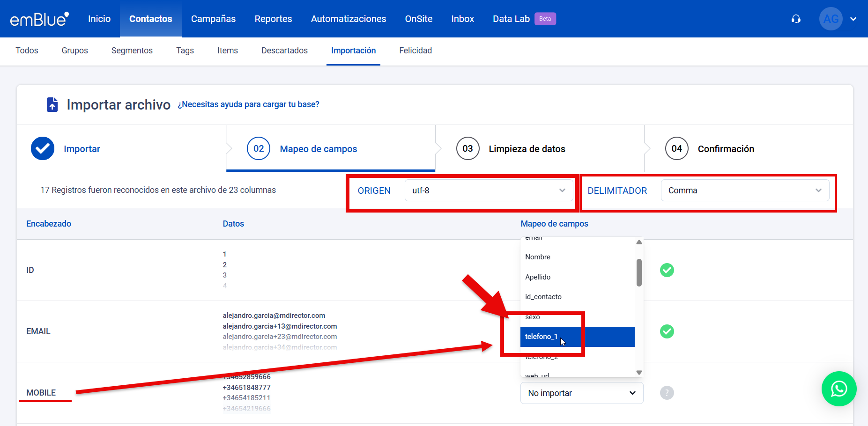
Task: Click the question mark icon for MOBILE
Action: pos(667,393)
